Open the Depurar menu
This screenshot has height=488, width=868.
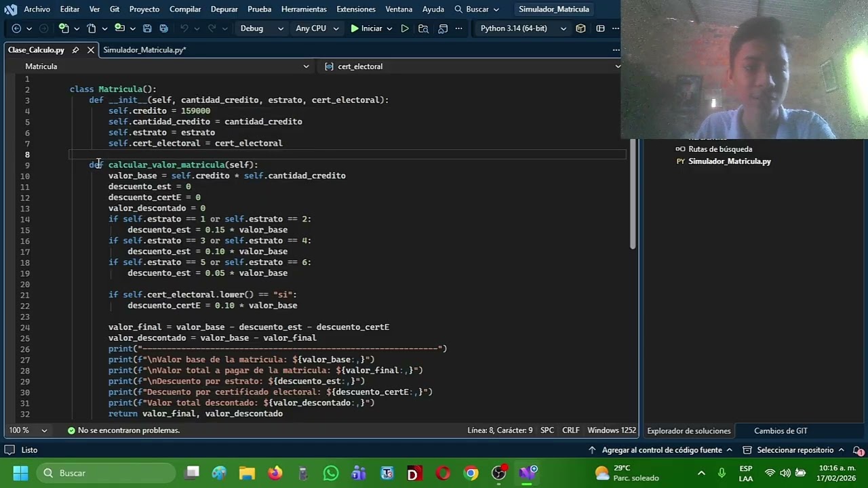click(x=224, y=9)
